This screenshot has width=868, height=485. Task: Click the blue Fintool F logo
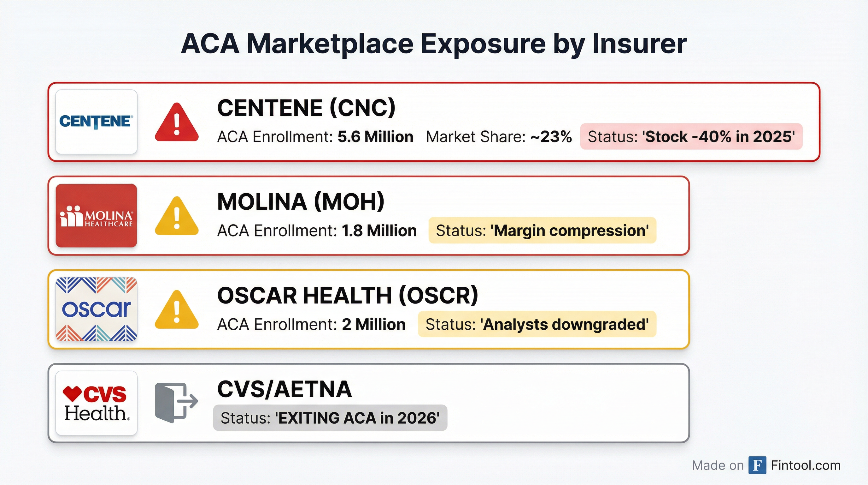pos(757,465)
